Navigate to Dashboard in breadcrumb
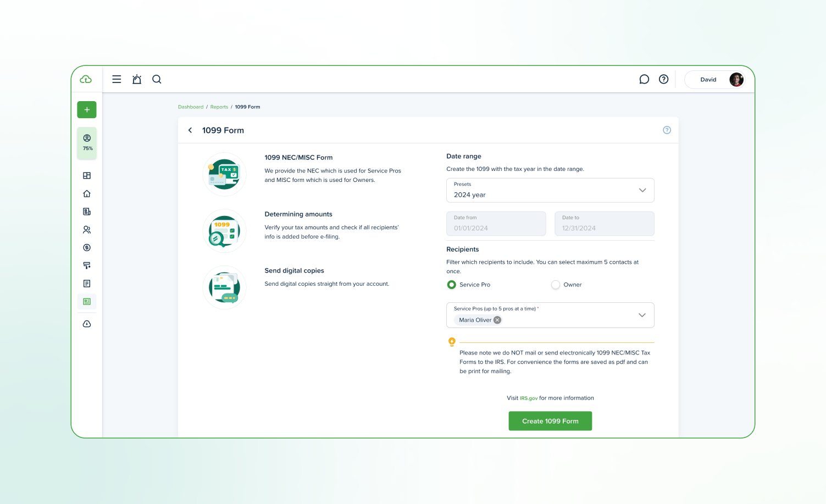826x504 pixels. [x=191, y=107]
